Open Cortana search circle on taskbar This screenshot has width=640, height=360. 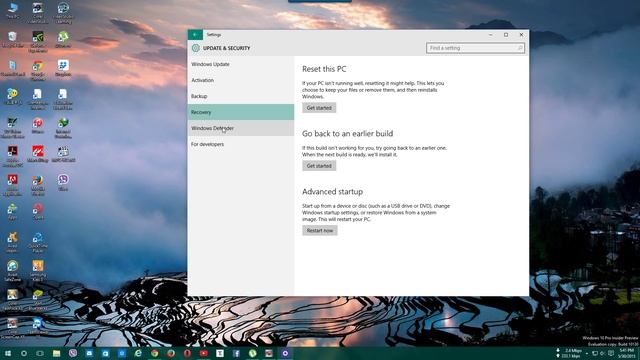point(24,353)
